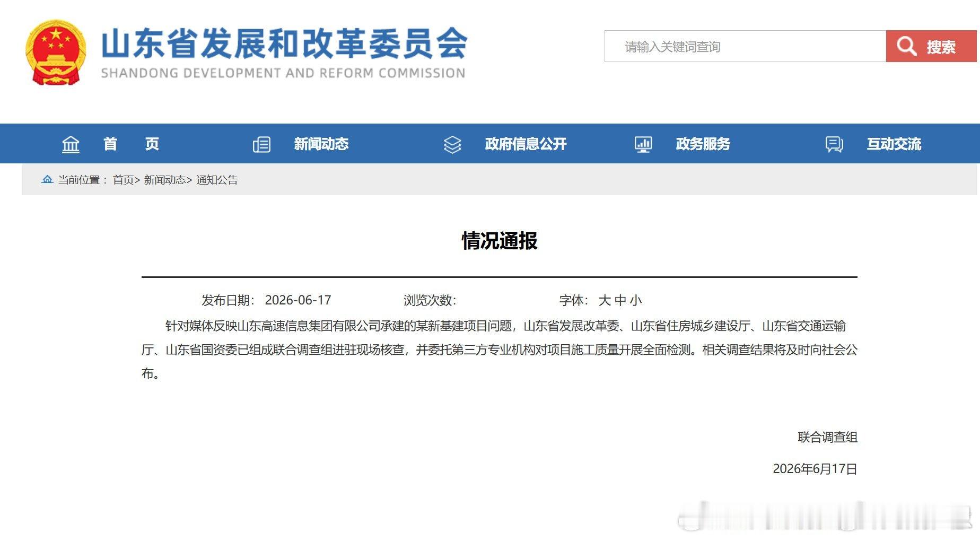Click the SHANDONG DEVELOPMENT AND REFORM COMMISSION subtitle
Image resolution: width=980 pixels, height=541 pixels.
(x=283, y=73)
